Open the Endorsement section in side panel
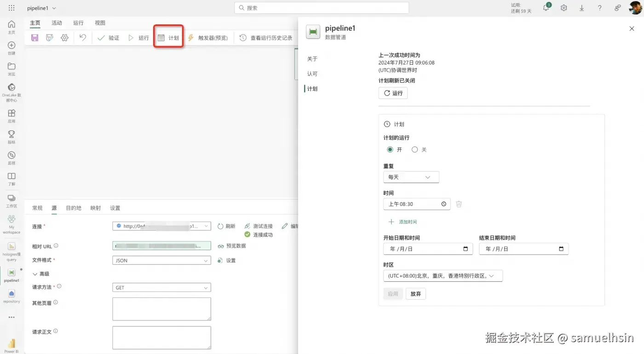 coord(312,74)
